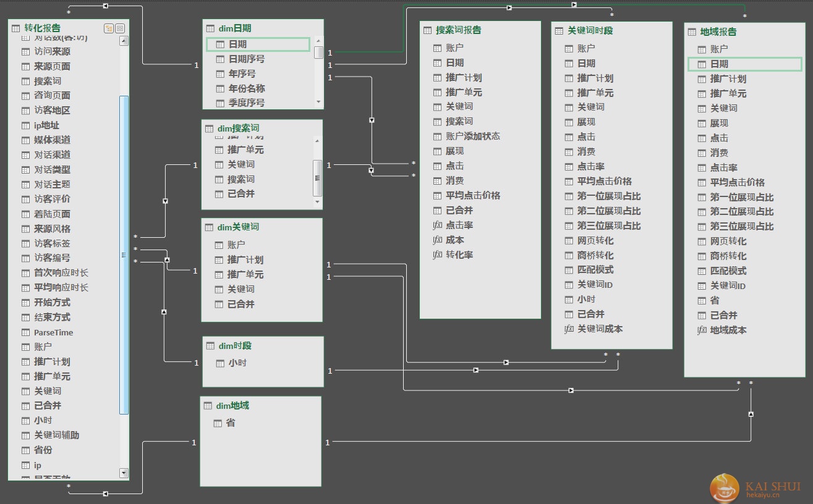Viewport: 813px width, 504px height.
Task: Click scrollbar thumb in dim搜索词 table
Action: (x=318, y=177)
